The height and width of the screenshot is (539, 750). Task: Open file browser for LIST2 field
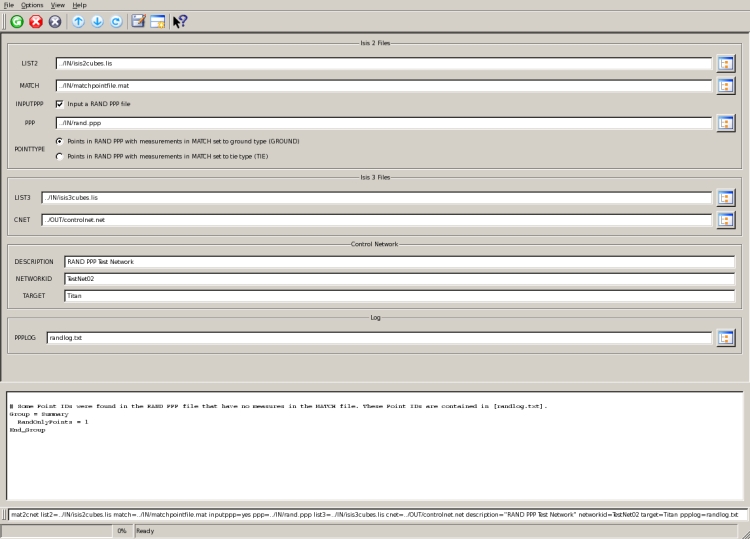click(726, 64)
